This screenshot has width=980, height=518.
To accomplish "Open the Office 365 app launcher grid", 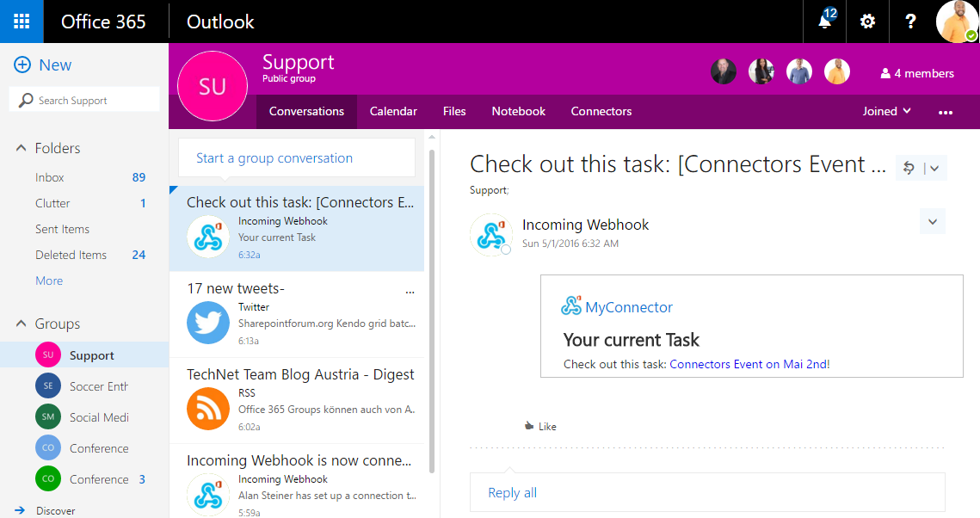I will [x=22, y=22].
